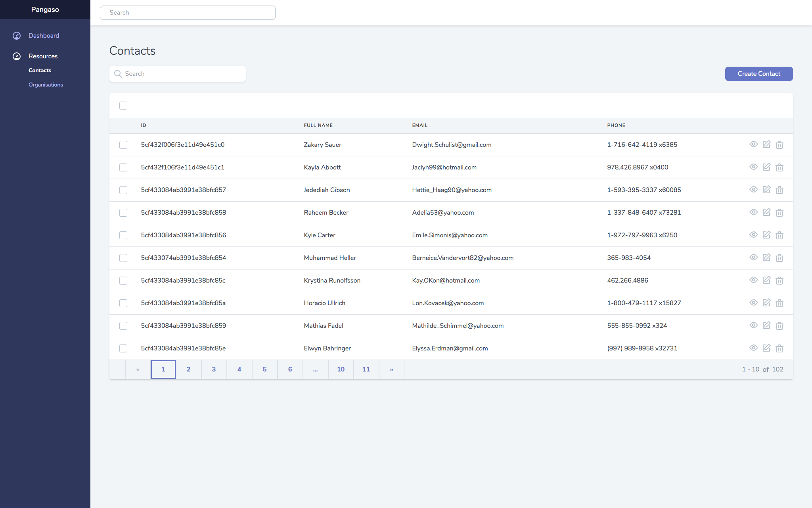Click the contacts search input field

coord(177,74)
